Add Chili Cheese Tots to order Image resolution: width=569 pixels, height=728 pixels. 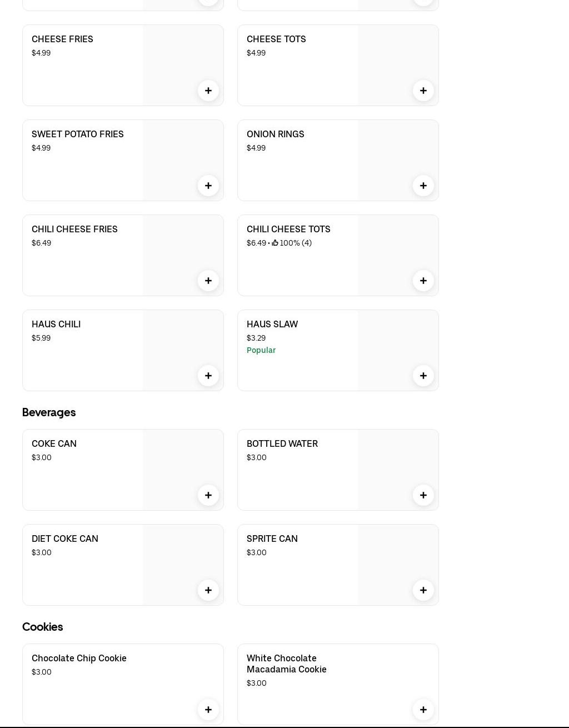pyautogui.click(x=423, y=281)
